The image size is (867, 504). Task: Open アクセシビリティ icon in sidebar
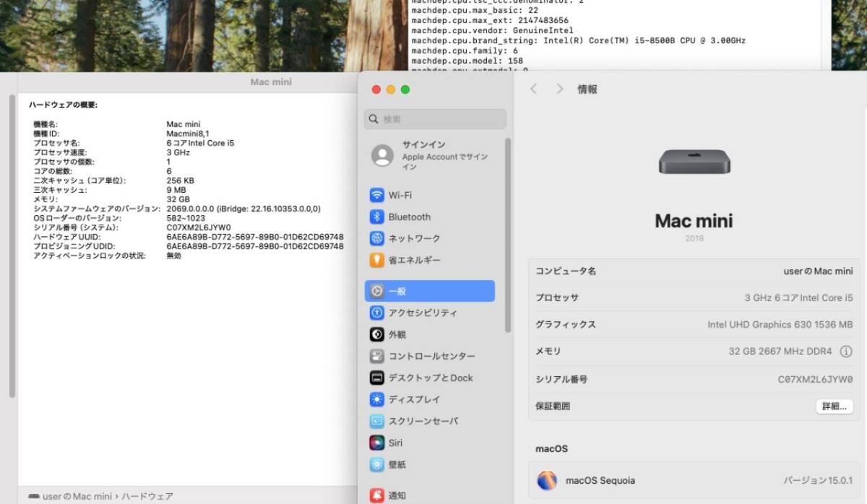point(376,313)
